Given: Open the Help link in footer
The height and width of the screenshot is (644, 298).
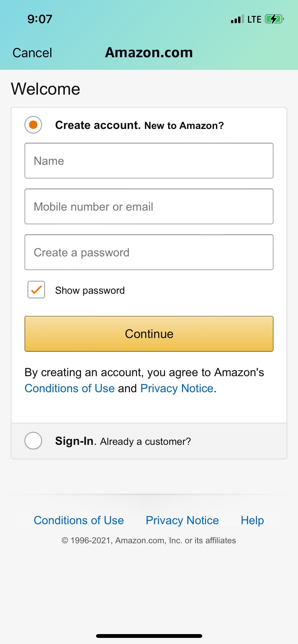Looking at the screenshot, I should (x=252, y=520).
